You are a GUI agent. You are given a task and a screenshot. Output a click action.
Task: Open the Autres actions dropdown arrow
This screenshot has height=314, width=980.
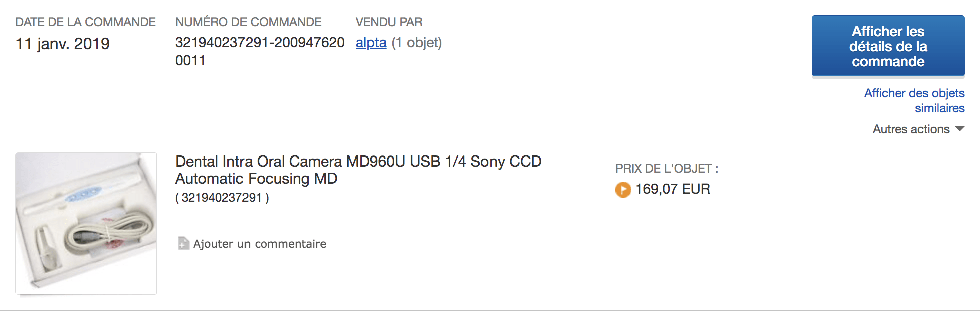tap(960, 129)
